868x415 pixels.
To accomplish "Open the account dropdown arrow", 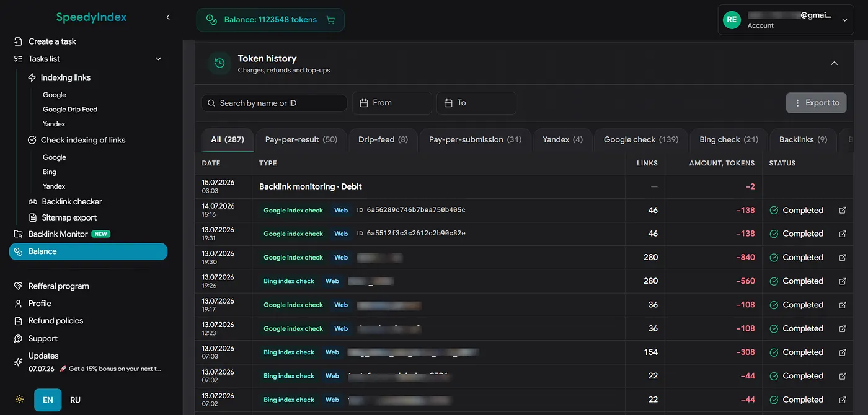I will coord(844,20).
